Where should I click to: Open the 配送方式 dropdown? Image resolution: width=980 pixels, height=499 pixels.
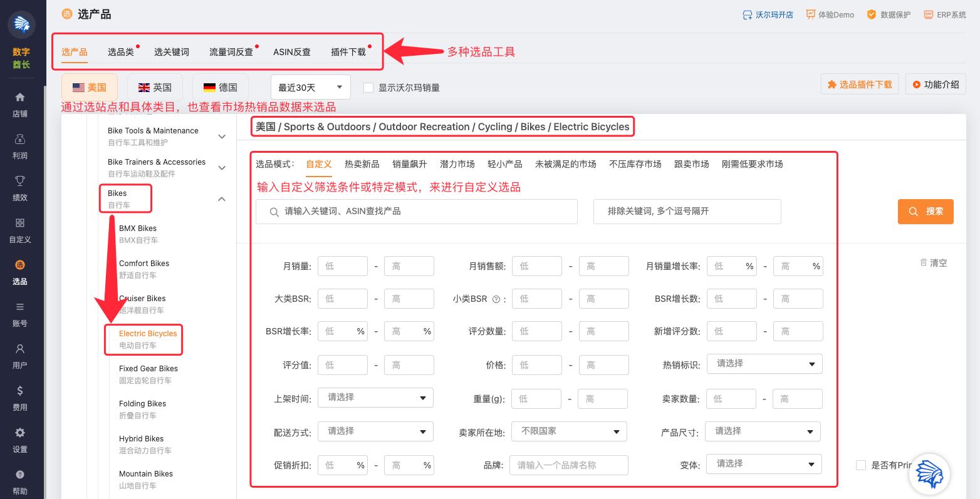point(375,431)
